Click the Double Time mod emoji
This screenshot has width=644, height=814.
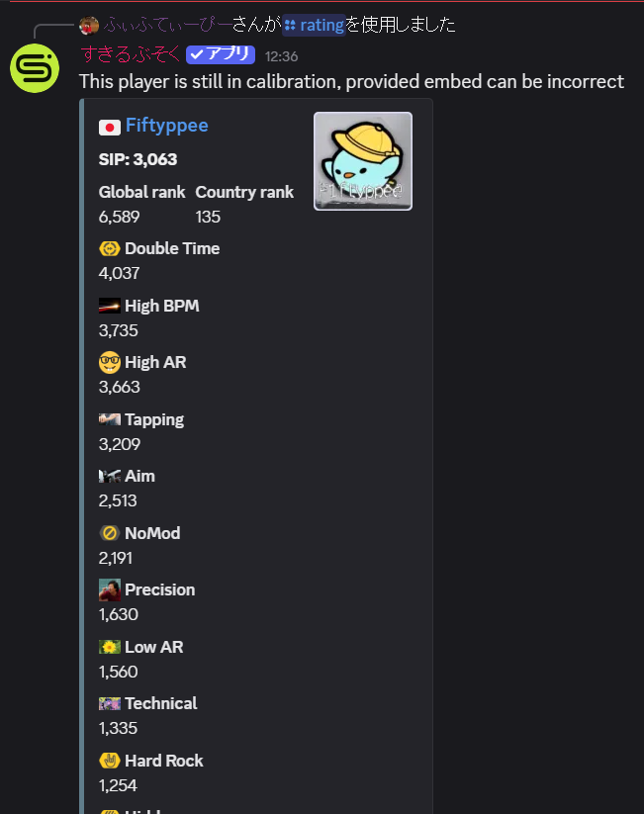(x=110, y=248)
